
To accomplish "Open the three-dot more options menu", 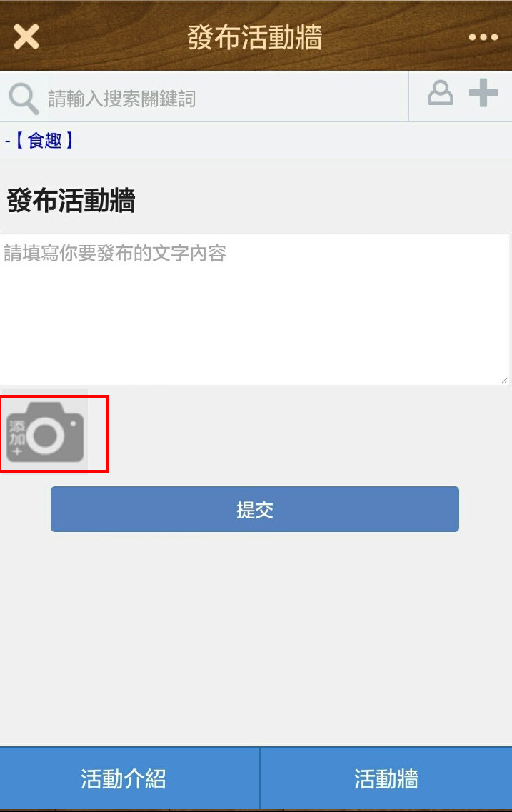I will (x=483, y=36).
